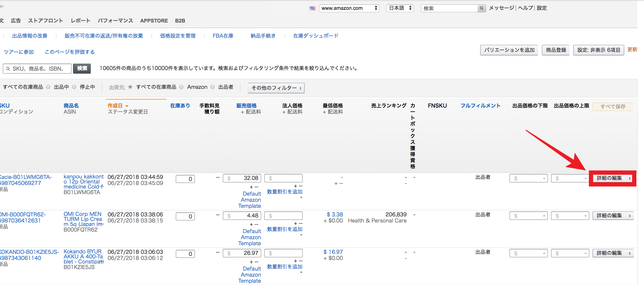Click the 商品登録 button
The height and width of the screenshot is (285, 644).
coord(556,50)
